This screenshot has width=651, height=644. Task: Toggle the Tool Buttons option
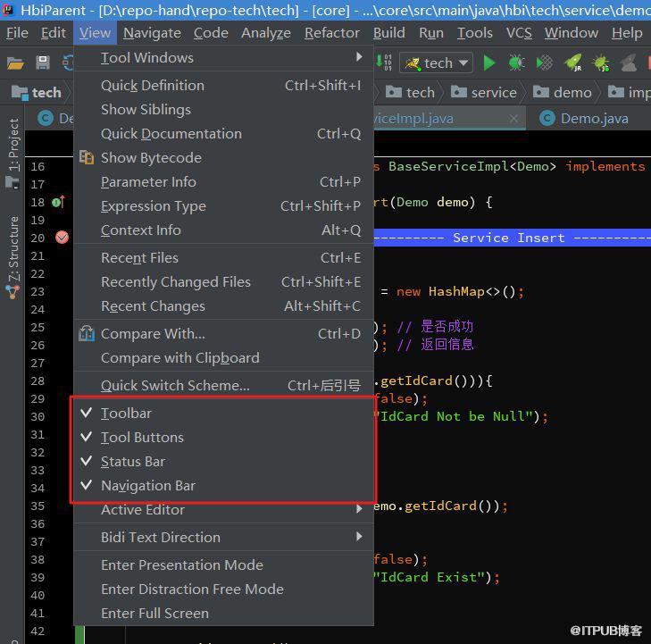coord(224,437)
